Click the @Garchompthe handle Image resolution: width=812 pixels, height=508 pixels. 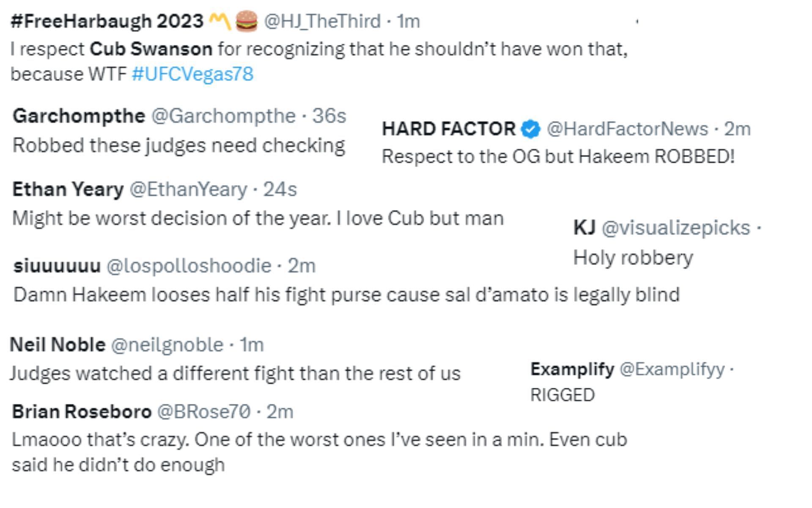223,116
